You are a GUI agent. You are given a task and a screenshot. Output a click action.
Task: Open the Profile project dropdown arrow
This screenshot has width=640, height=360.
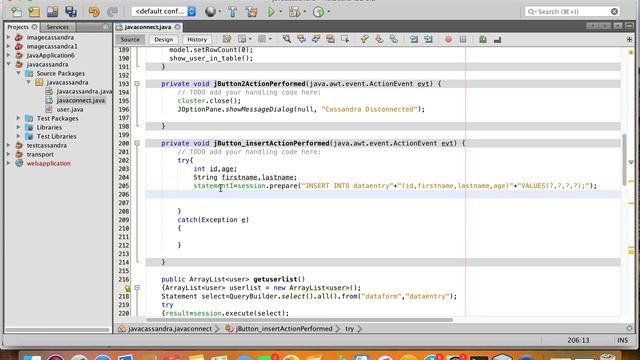click(328, 12)
